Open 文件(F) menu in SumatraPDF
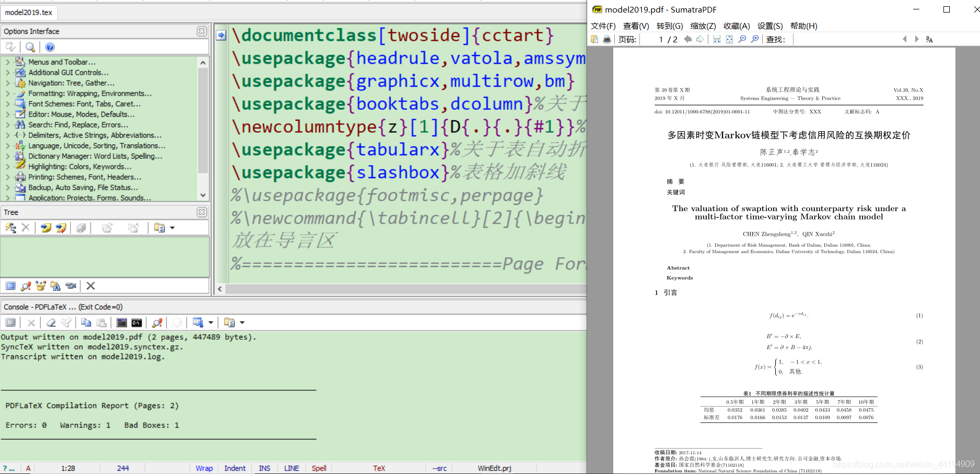The image size is (980, 474). tap(603, 26)
